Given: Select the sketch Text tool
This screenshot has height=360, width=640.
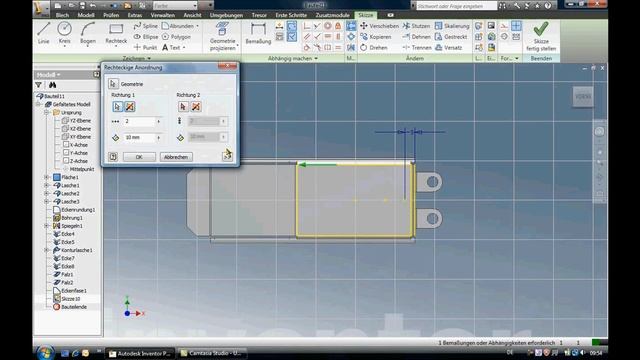Looking at the screenshot, I should 173,47.
